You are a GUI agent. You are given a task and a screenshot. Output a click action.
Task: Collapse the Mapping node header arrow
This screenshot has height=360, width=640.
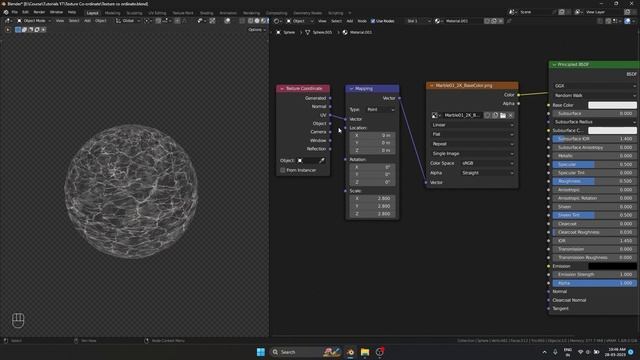[x=351, y=89]
